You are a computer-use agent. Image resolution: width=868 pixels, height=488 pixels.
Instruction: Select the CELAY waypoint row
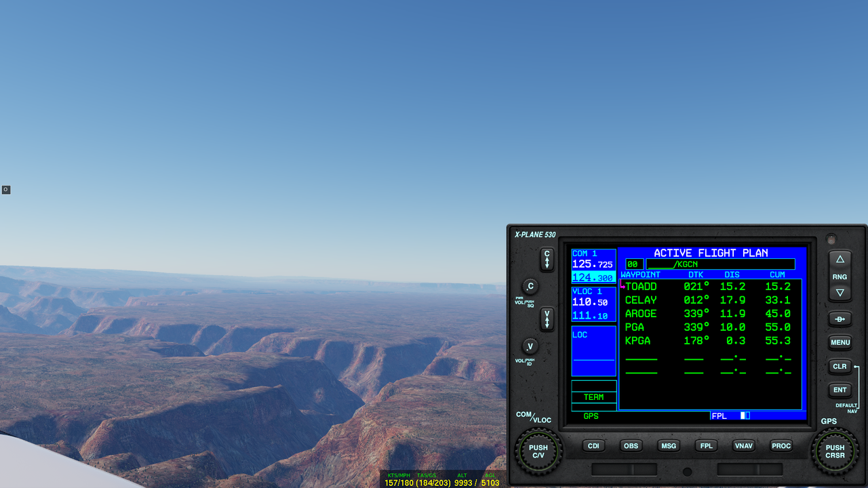point(711,300)
